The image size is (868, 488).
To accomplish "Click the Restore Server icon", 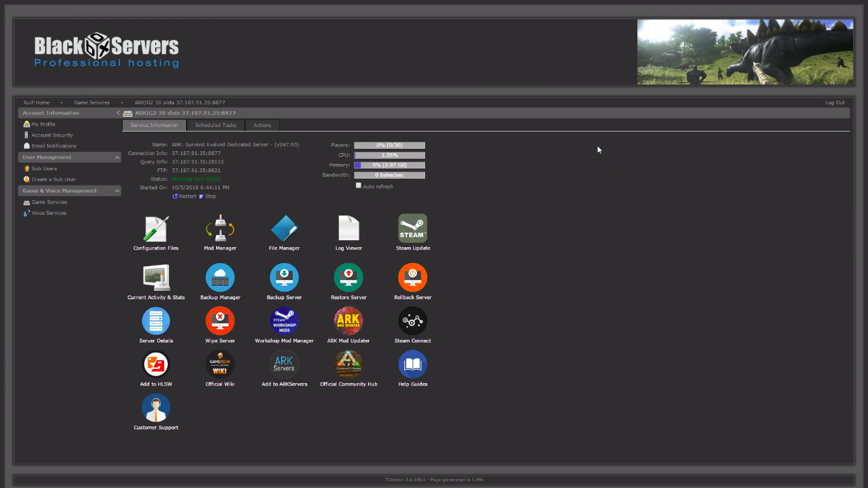I will 348,278.
